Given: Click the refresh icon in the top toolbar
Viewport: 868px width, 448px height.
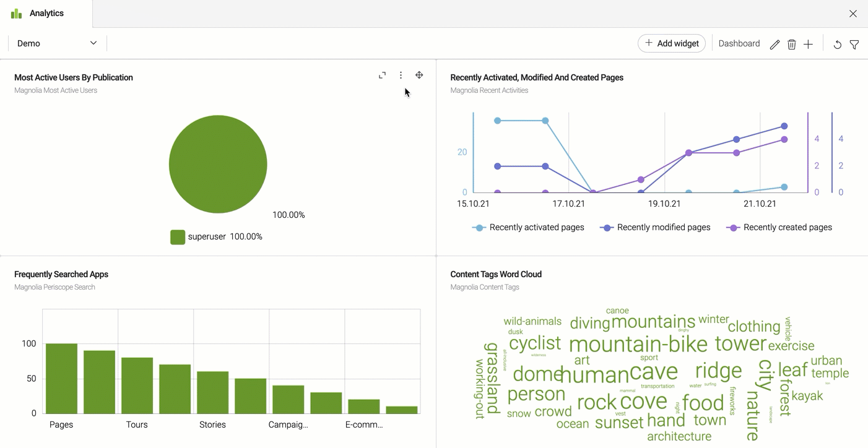Looking at the screenshot, I should (x=837, y=45).
